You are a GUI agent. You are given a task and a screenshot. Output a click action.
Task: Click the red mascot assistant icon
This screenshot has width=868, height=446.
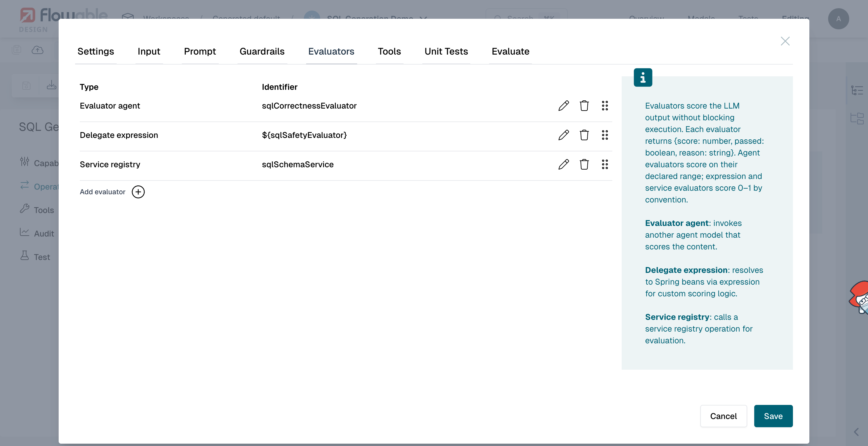[859, 297]
